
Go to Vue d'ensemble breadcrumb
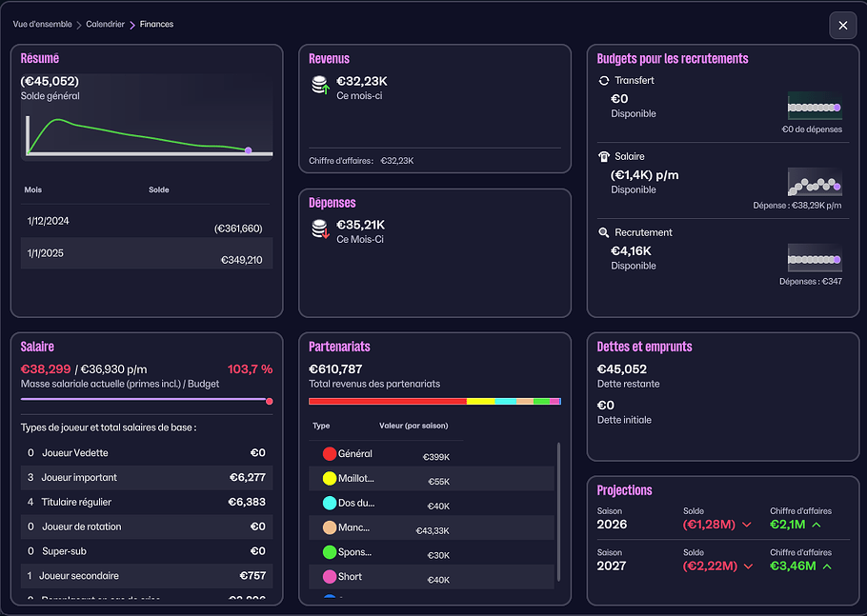point(43,25)
